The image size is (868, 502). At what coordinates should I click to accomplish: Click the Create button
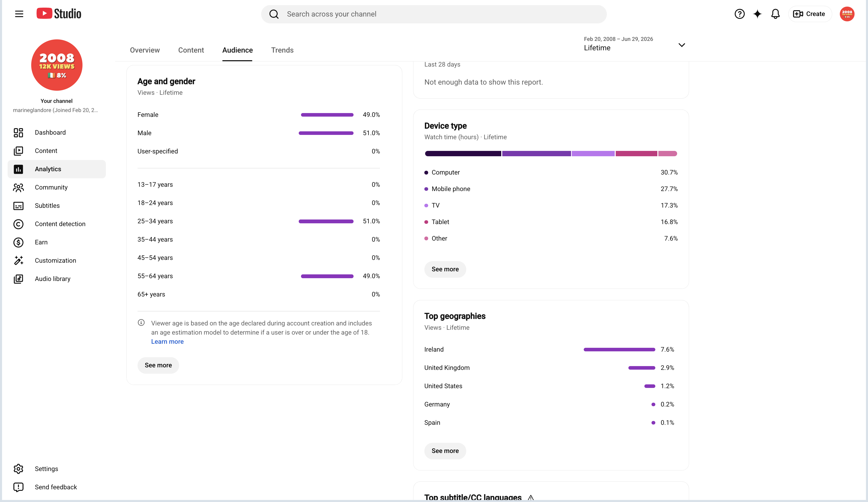(x=809, y=14)
